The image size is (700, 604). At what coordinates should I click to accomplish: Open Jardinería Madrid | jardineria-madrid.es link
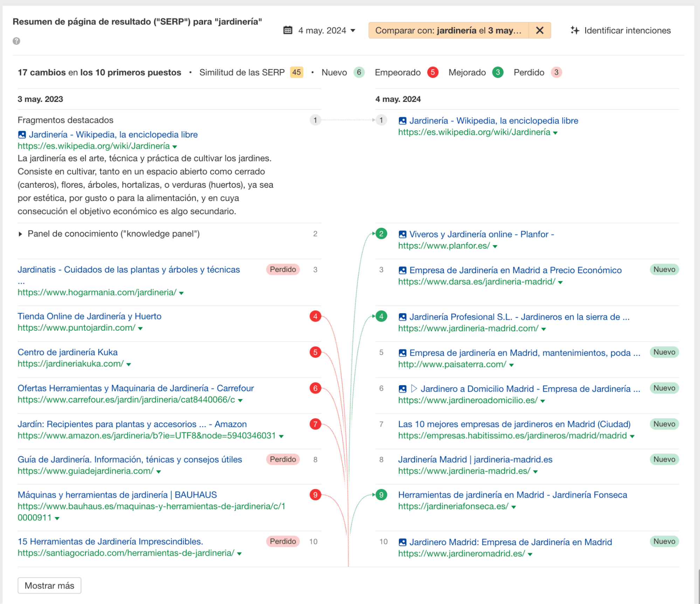point(475,460)
